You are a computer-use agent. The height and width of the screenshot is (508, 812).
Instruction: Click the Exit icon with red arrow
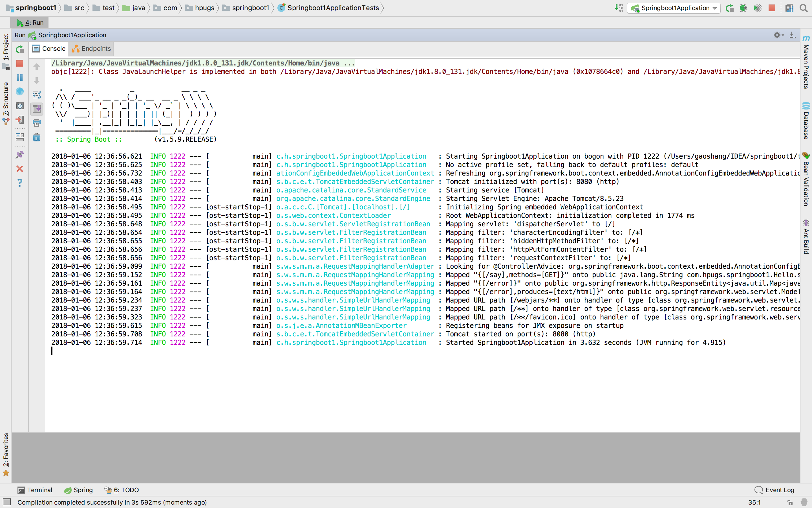click(20, 120)
